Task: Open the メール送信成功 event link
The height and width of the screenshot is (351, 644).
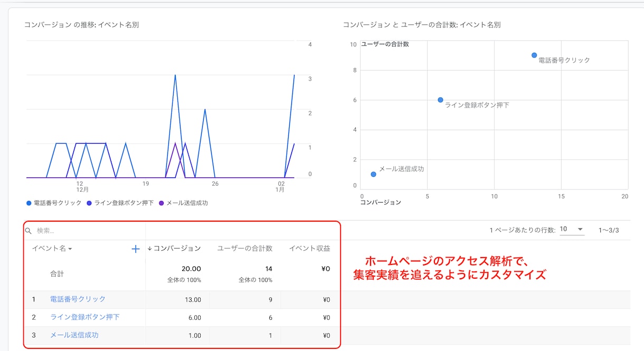Action: tap(74, 335)
